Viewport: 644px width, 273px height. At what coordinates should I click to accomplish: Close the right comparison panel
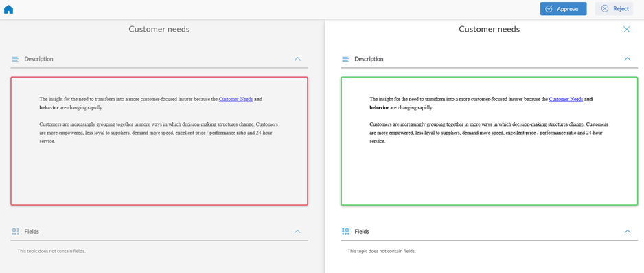626,29
